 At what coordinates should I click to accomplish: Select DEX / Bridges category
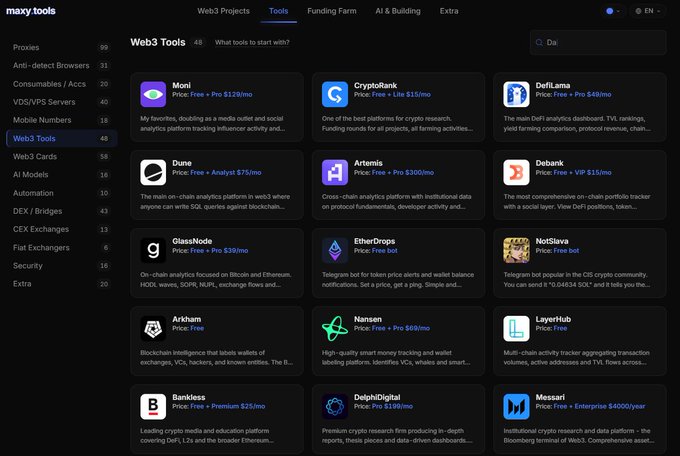pos(62,211)
